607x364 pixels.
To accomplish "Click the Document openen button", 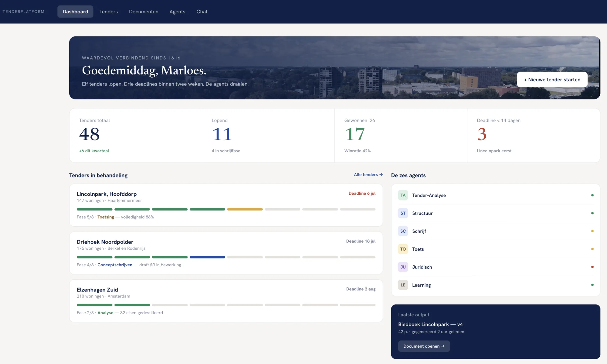I will pyautogui.click(x=424, y=346).
